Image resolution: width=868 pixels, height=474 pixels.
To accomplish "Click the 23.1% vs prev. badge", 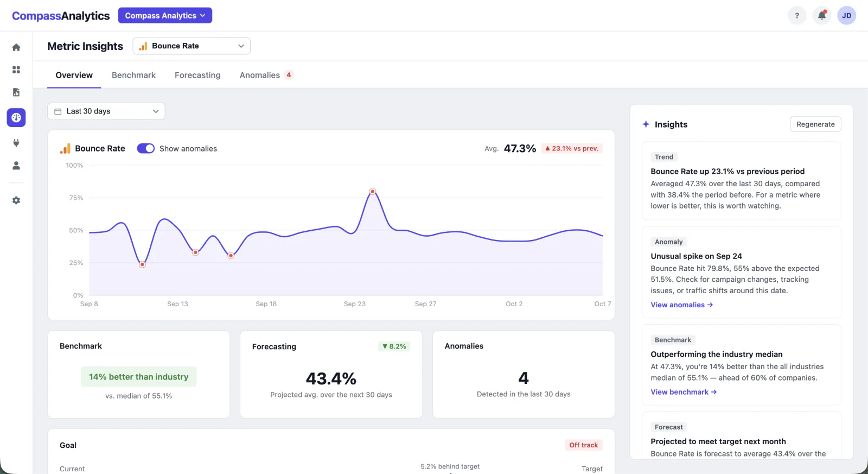I will pyautogui.click(x=572, y=148).
